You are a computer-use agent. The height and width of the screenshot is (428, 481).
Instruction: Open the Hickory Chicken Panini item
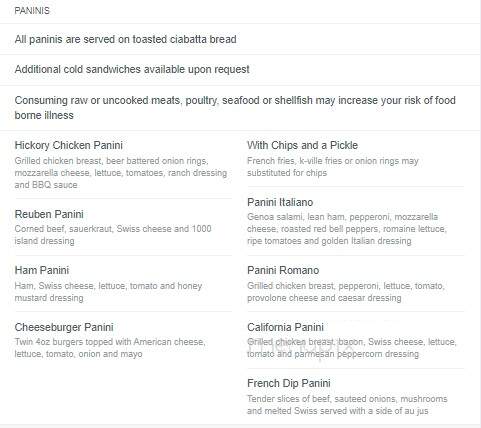69,145
